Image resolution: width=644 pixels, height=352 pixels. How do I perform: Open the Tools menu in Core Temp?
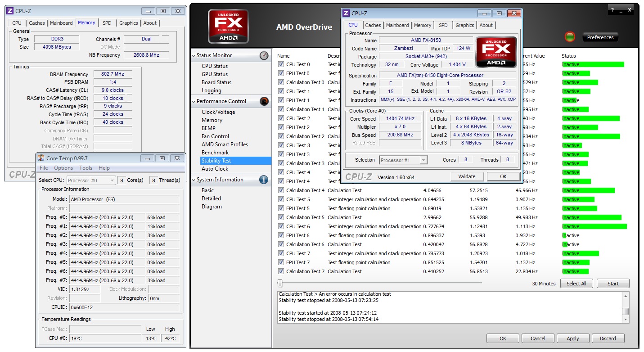pyautogui.click(x=86, y=168)
